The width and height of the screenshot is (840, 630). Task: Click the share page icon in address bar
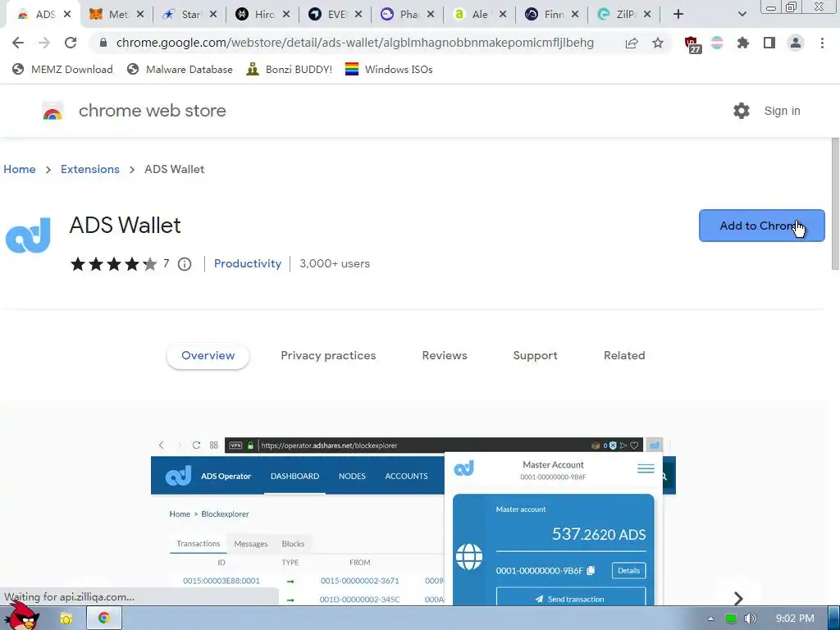(x=632, y=43)
